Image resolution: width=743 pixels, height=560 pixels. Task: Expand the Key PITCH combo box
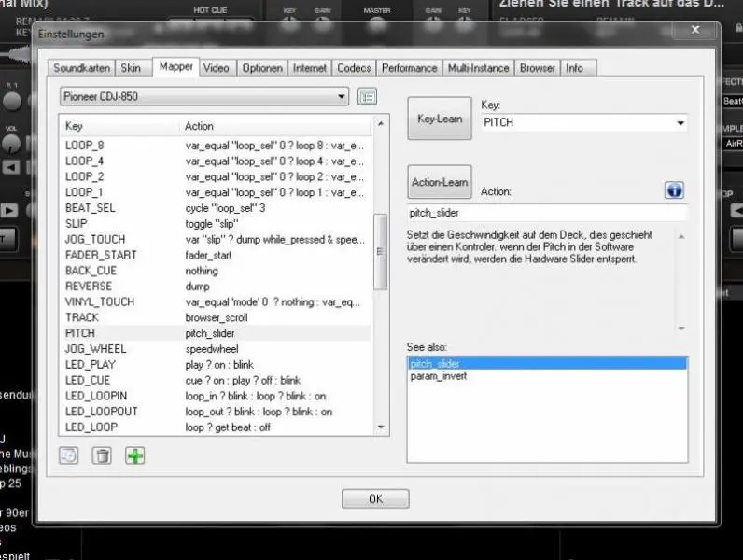[679, 122]
